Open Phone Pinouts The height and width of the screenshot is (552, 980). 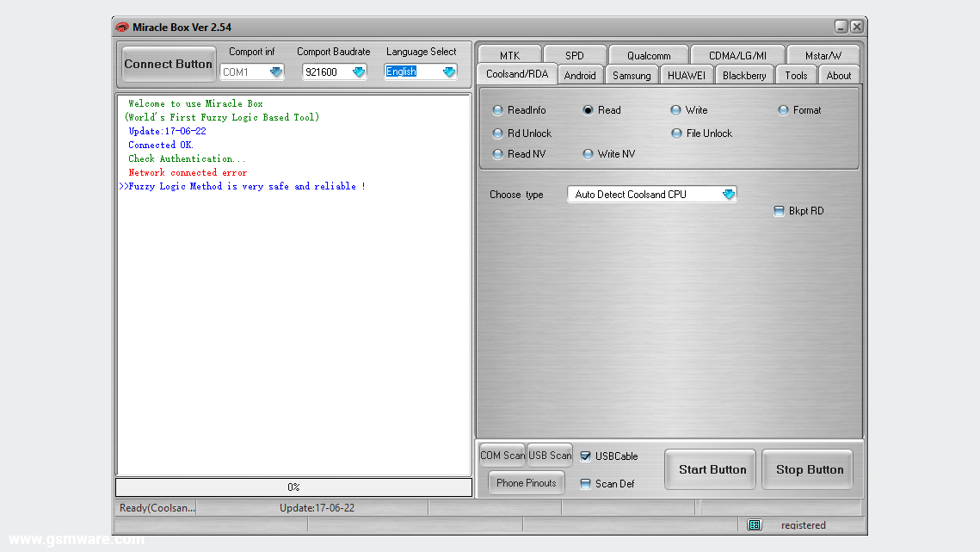coord(527,483)
